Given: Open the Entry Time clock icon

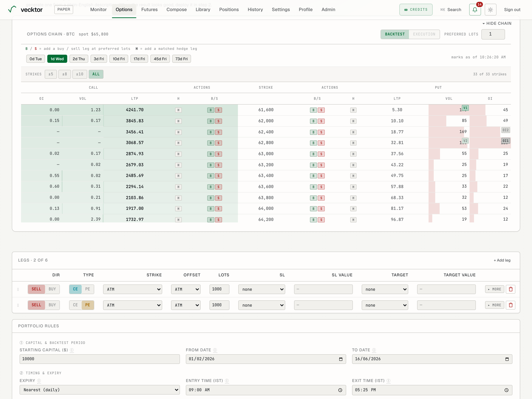Looking at the screenshot, I should pos(340,390).
